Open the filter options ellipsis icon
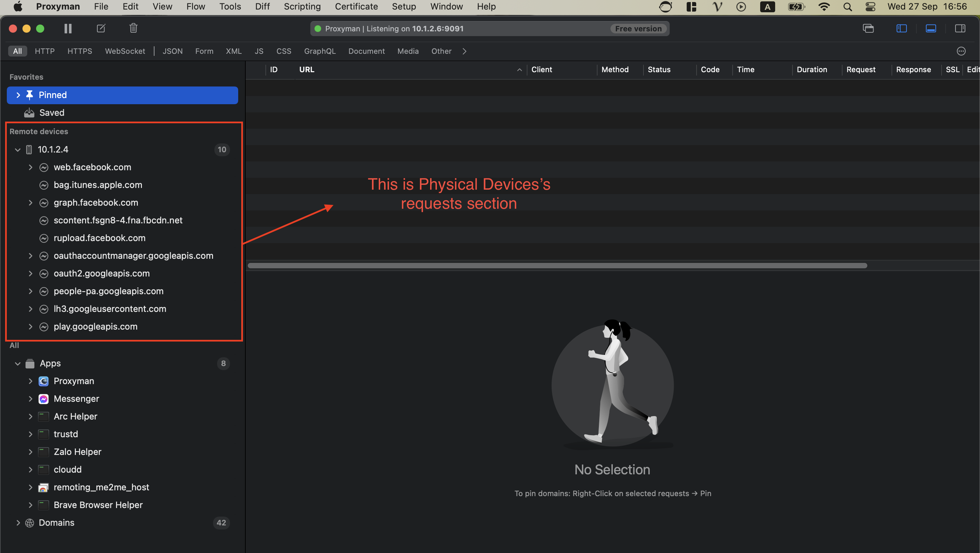This screenshot has width=980, height=553. 961,51
